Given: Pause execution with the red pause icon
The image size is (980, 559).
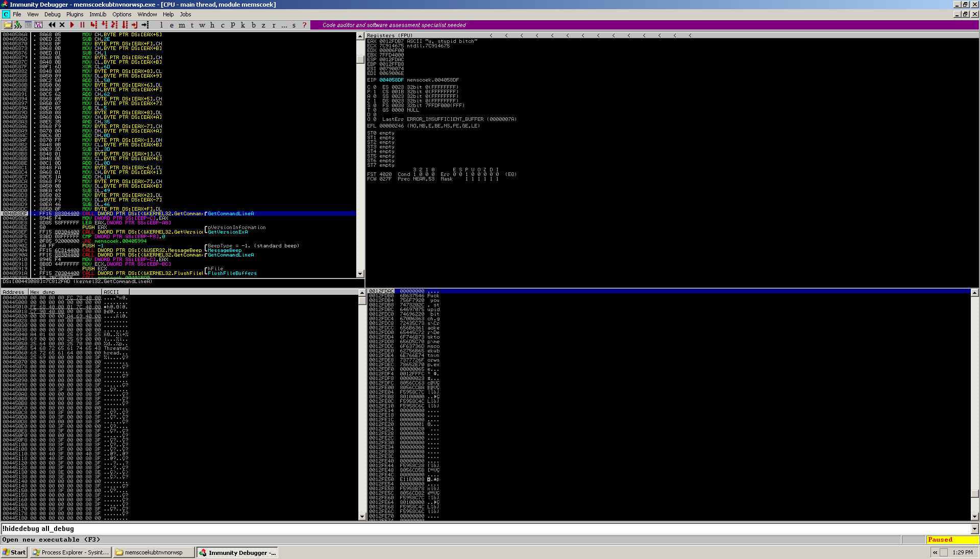Looking at the screenshot, I should [82, 25].
